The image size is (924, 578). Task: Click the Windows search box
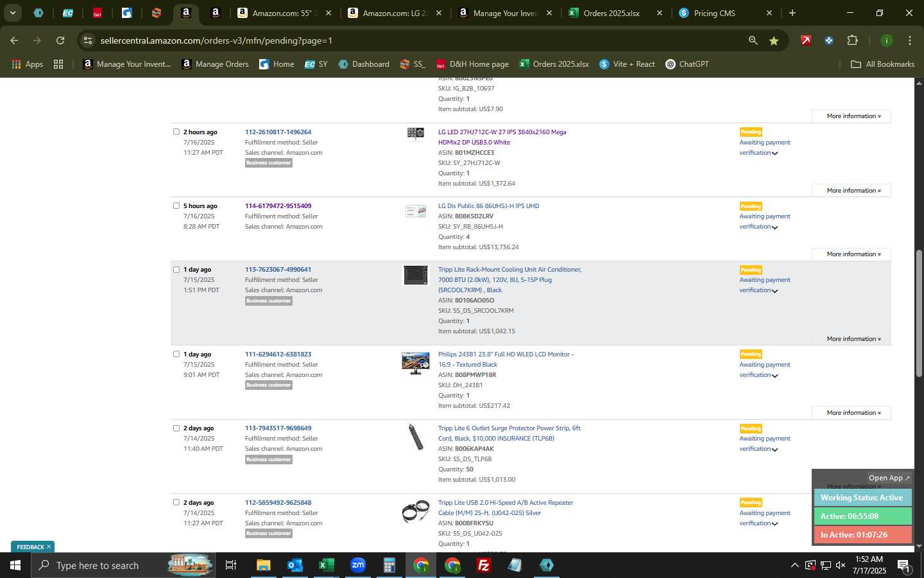point(122,565)
